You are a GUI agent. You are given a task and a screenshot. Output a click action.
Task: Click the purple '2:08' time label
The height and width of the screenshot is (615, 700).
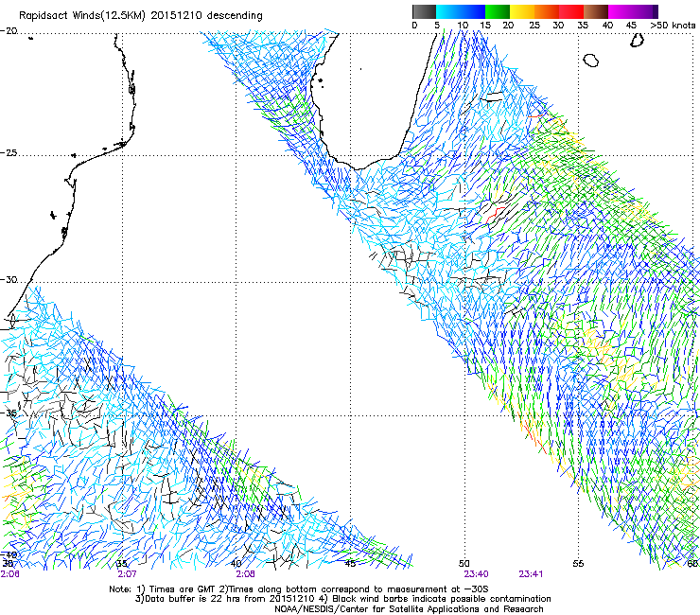click(245, 574)
